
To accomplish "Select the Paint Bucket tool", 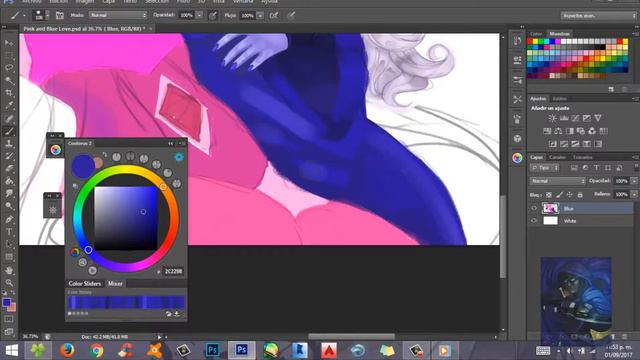I will [9, 181].
